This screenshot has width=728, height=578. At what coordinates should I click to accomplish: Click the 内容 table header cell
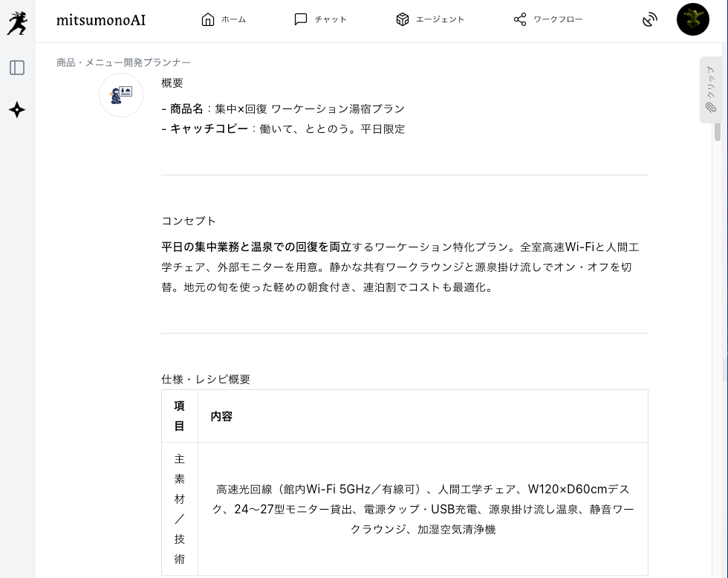tap(221, 416)
